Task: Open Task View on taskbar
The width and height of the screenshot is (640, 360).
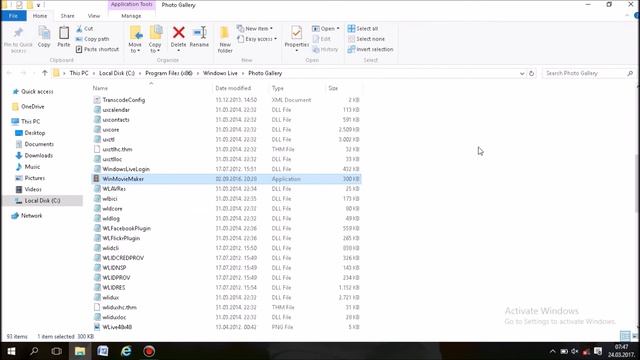Action: (57, 351)
